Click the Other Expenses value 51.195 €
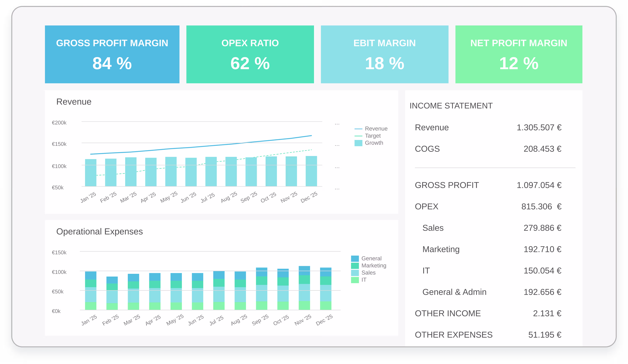The image size is (628, 364). click(x=545, y=335)
